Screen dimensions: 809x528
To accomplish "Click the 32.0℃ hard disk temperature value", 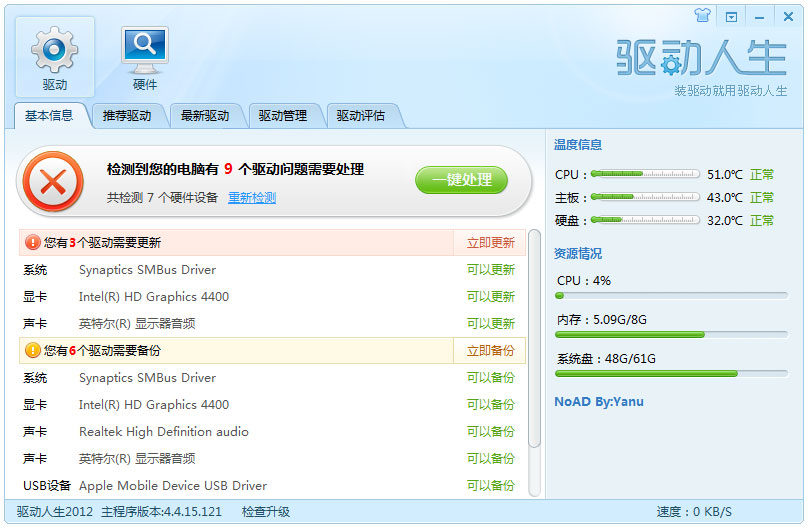I will (724, 220).
